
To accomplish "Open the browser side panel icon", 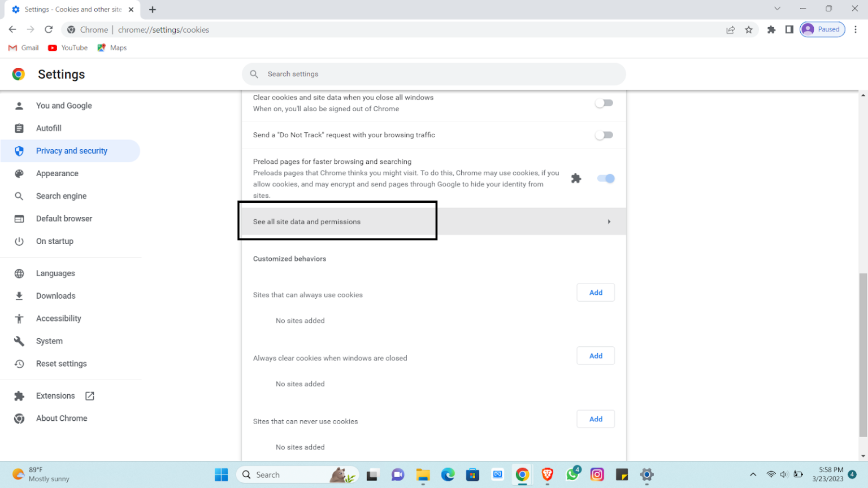I will tap(789, 29).
